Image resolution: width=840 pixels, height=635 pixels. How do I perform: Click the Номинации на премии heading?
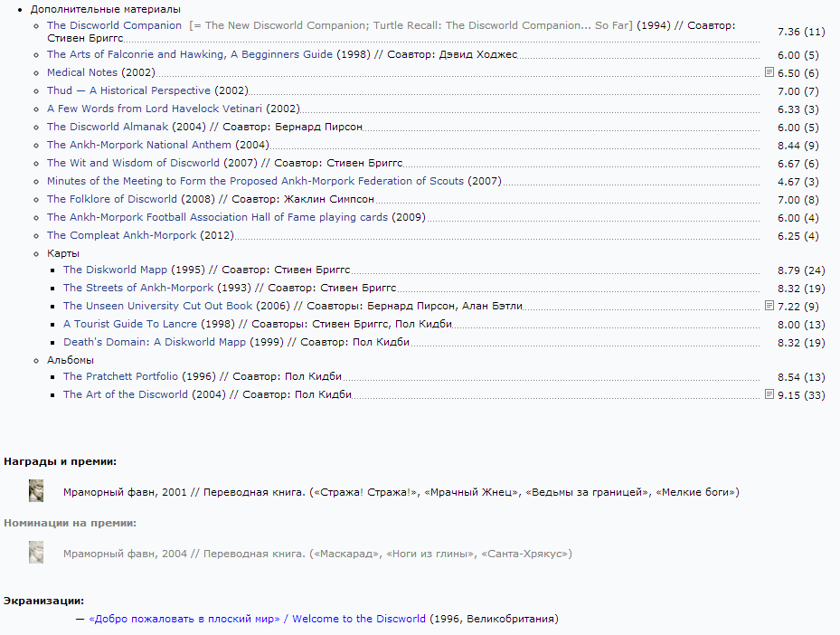click(71, 523)
